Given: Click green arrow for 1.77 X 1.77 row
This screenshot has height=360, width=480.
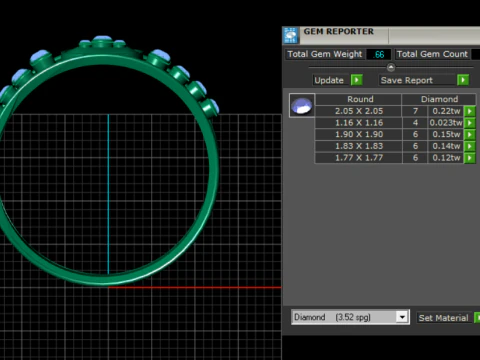Looking at the screenshot, I should (x=470, y=158).
